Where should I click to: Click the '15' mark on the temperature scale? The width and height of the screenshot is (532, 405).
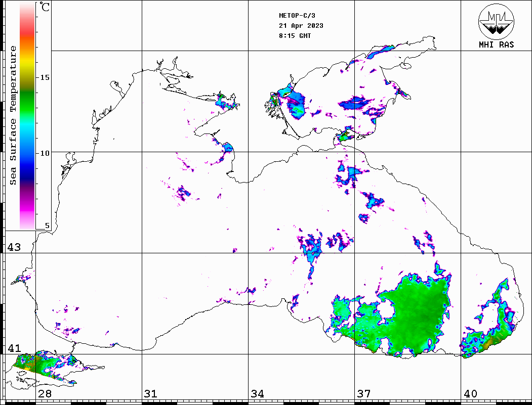[x=45, y=77]
